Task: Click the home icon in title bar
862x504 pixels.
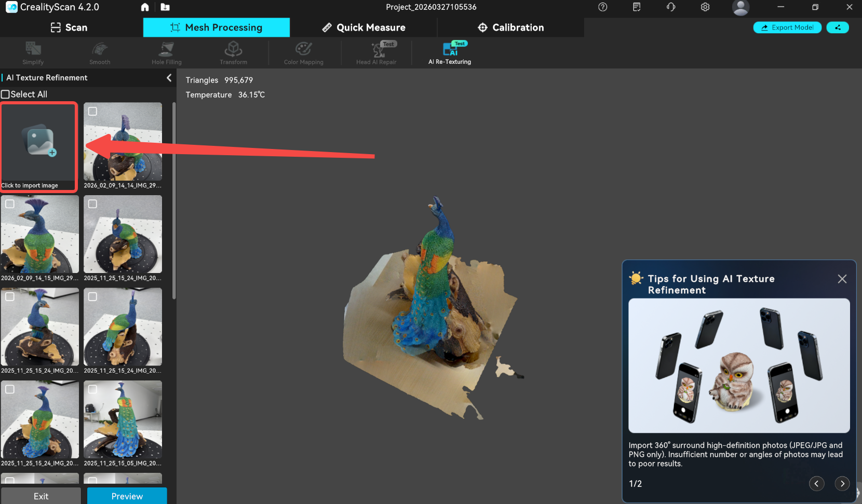Action: [x=145, y=7]
